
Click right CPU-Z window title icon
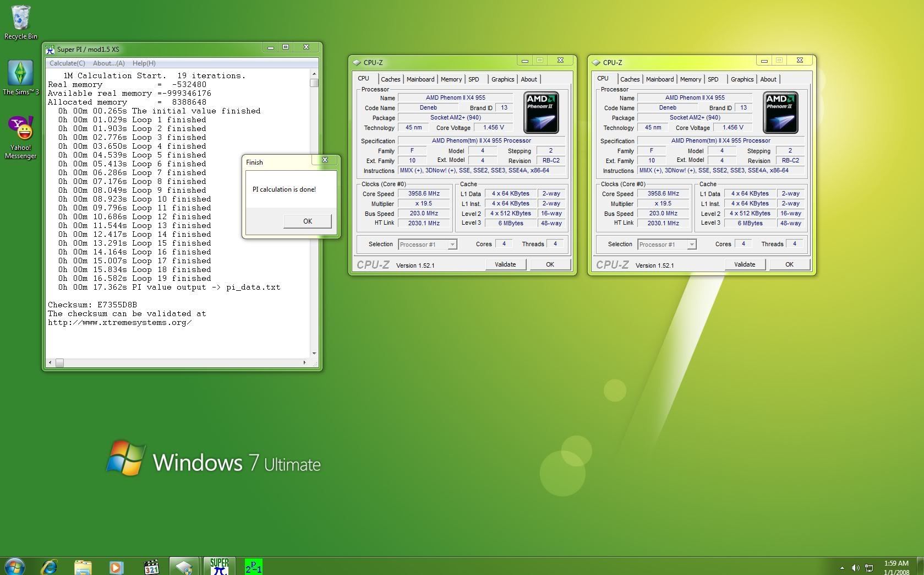point(596,62)
